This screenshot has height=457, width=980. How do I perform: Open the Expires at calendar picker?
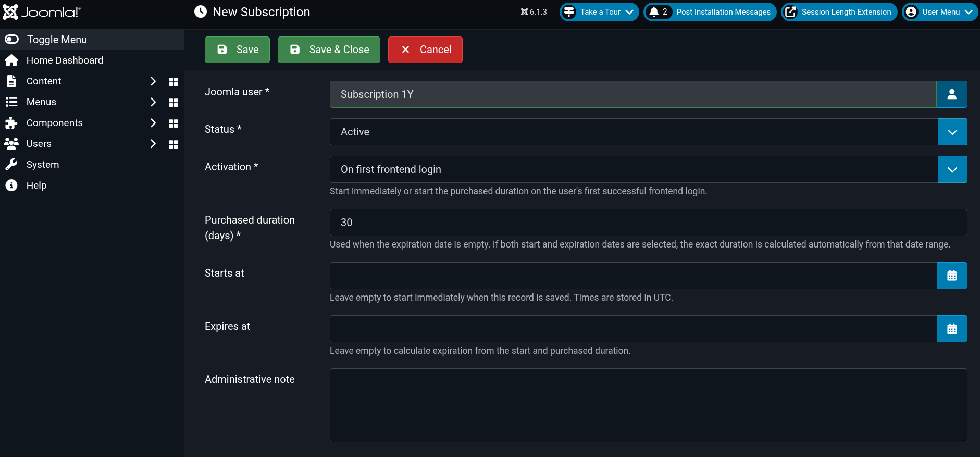(x=952, y=329)
